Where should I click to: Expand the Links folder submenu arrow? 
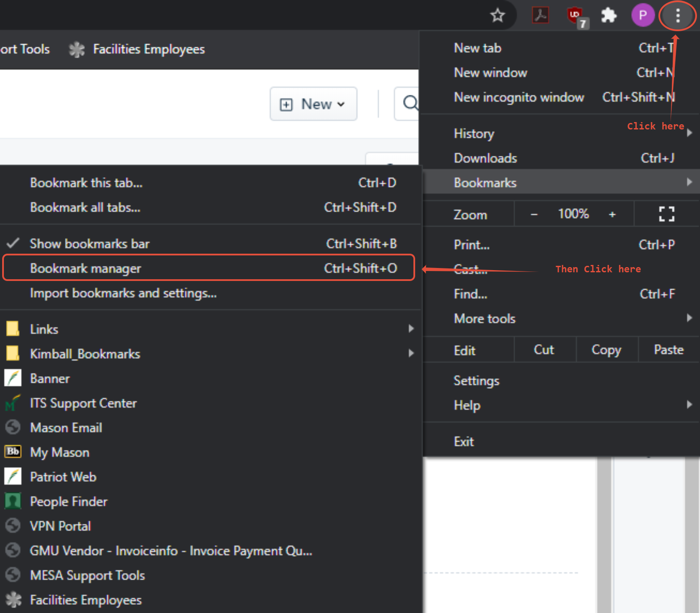411,329
